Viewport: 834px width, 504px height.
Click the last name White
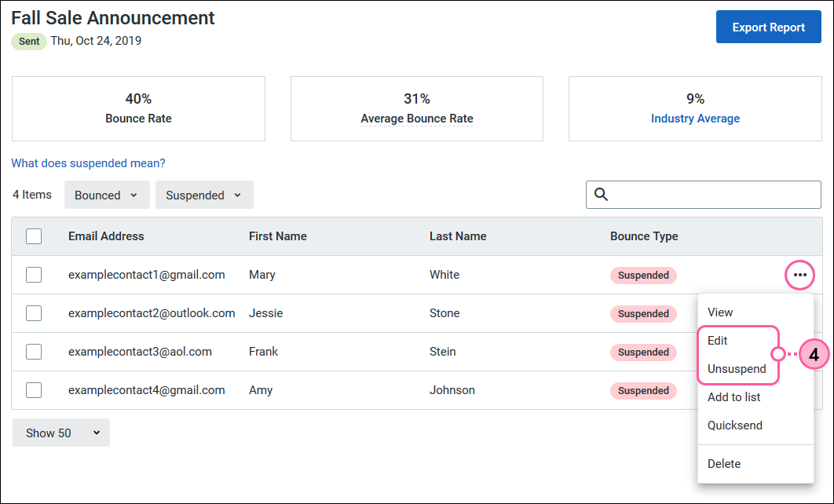pos(444,275)
